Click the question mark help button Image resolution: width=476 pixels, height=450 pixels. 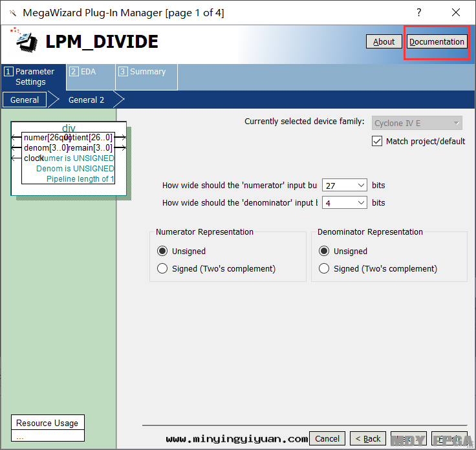pos(418,12)
